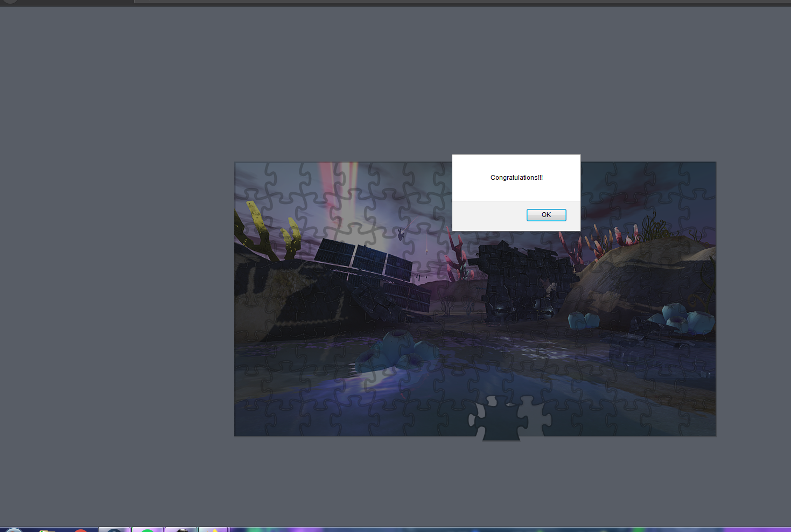Click the solar panel in the puzzle image
791x532 pixels.
click(363, 260)
